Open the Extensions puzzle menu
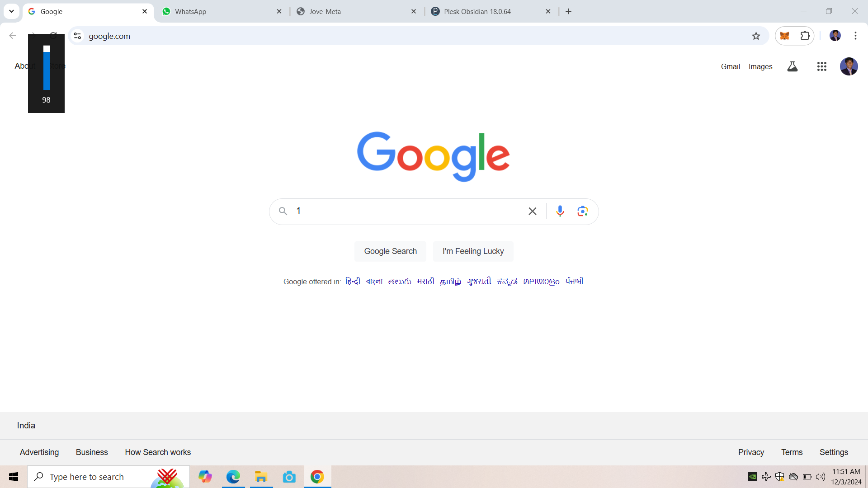Screen dimensions: 868x488 click(x=805, y=36)
